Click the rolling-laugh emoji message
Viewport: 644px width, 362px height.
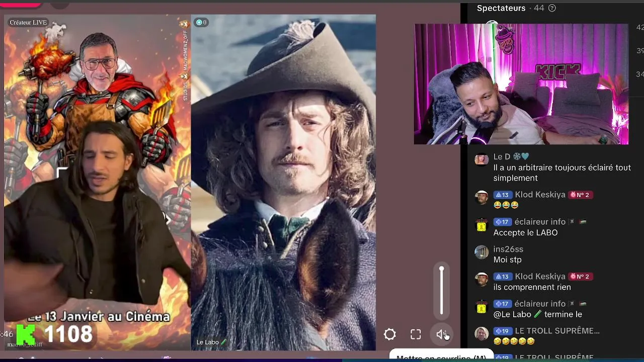tap(514, 342)
